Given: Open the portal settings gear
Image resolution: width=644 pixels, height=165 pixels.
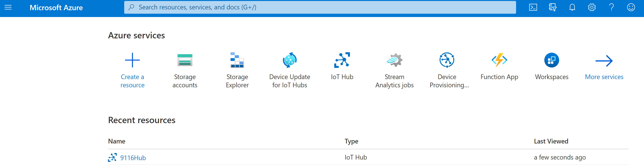Looking at the screenshot, I should 592,7.
